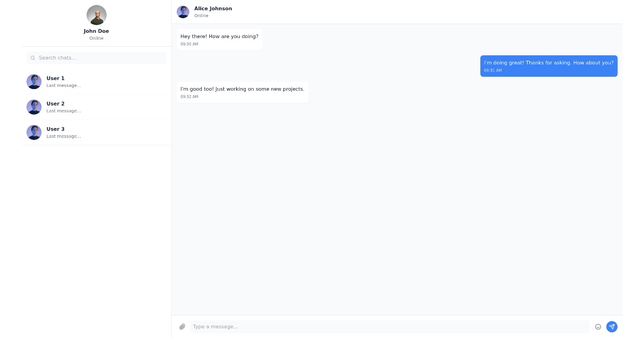Click Alice Johnson's avatar in chat header

pyautogui.click(x=183, y=12)
